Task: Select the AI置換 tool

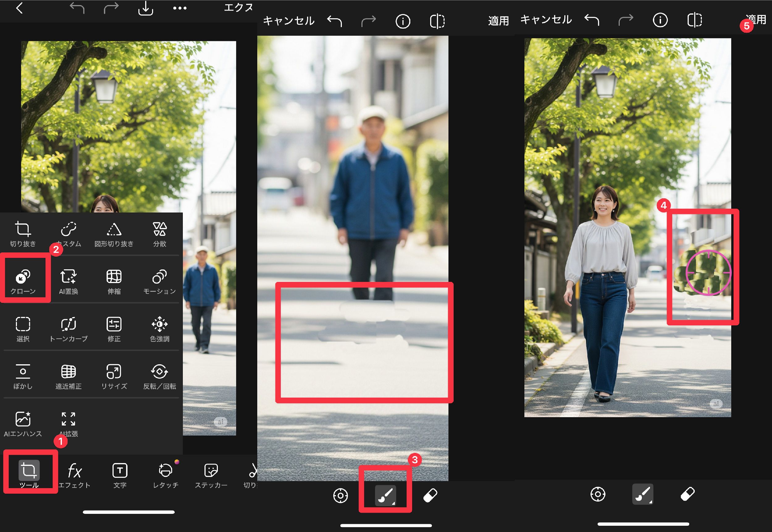Action: [68, 282]
